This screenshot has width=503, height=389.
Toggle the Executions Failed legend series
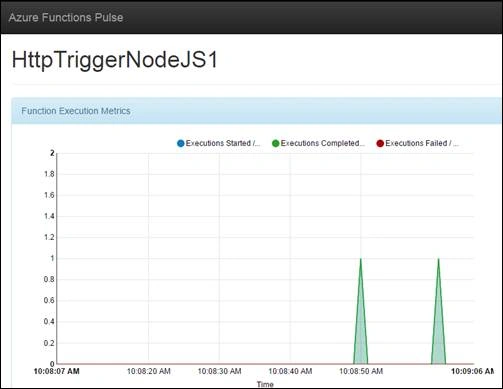point(418,143)
